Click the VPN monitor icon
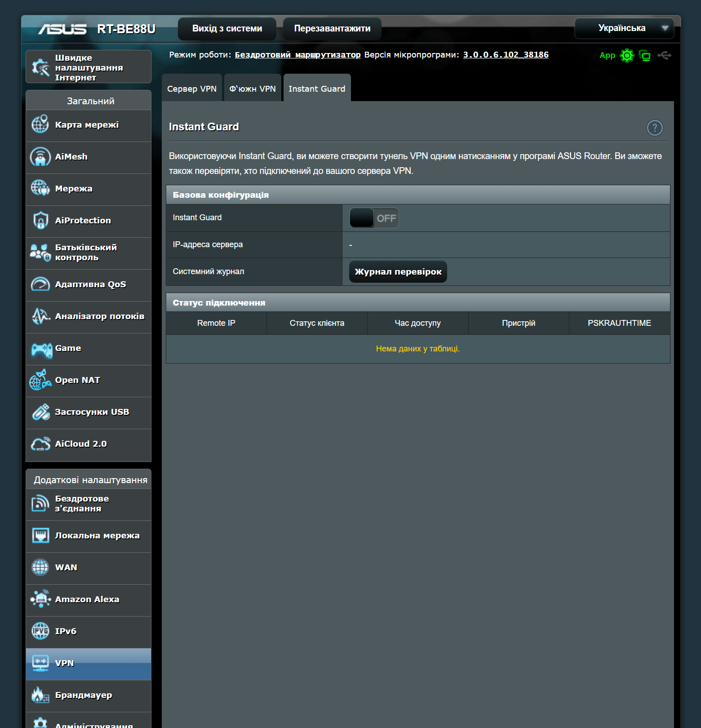701x728 pixels. pyautogui.click(x=40, y=663)
